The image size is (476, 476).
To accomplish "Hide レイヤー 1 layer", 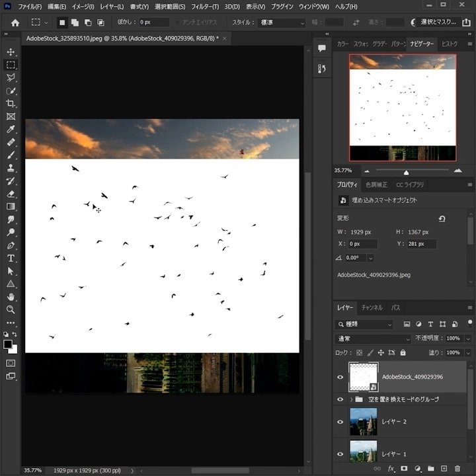I will (x=340, y=454).
